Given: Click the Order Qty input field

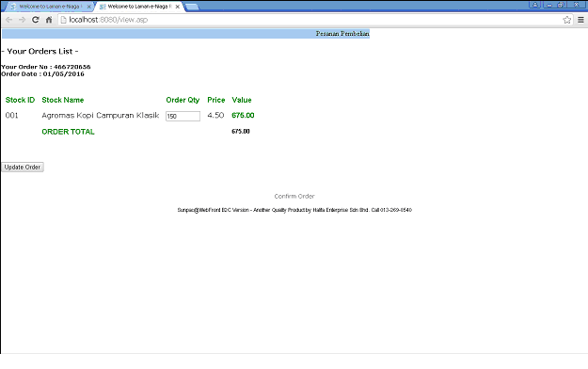Looking at the screenshot, I should (183, 117).
